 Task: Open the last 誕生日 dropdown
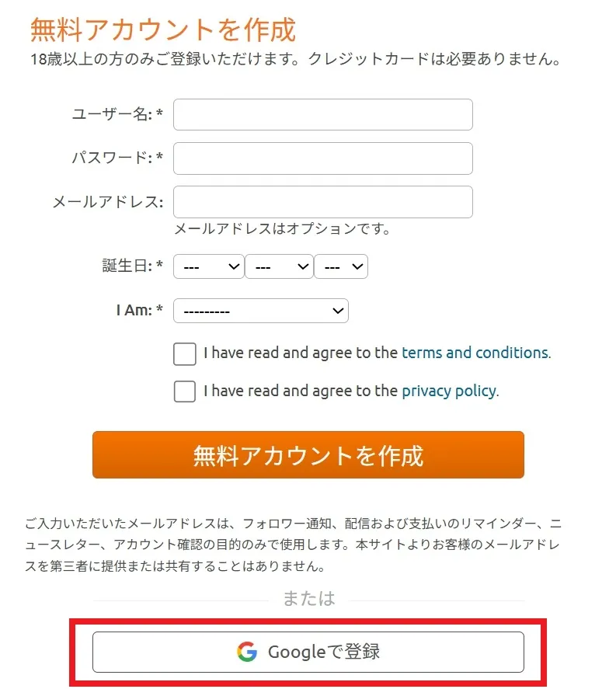coord(341,266)
